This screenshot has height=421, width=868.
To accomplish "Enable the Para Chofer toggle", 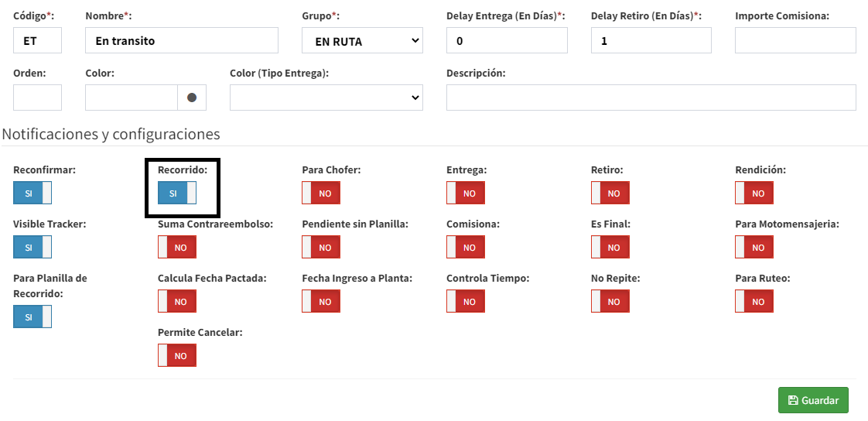I will pyautogui.click(x=321, y=193).
